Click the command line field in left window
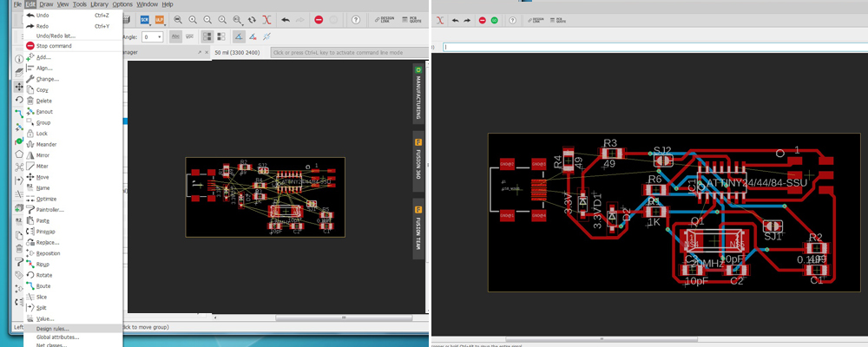868x347 pixels. 348,53
